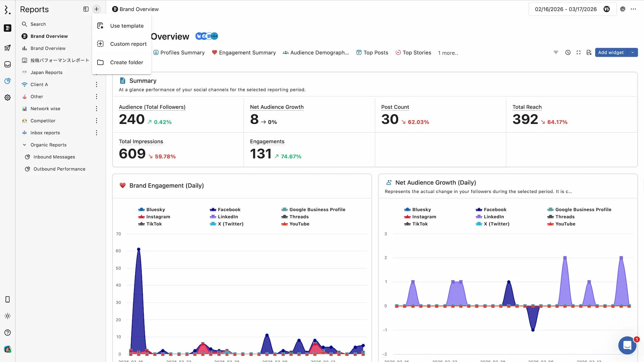
Task: Click the export PDF icon
Action: pos(589,52)
